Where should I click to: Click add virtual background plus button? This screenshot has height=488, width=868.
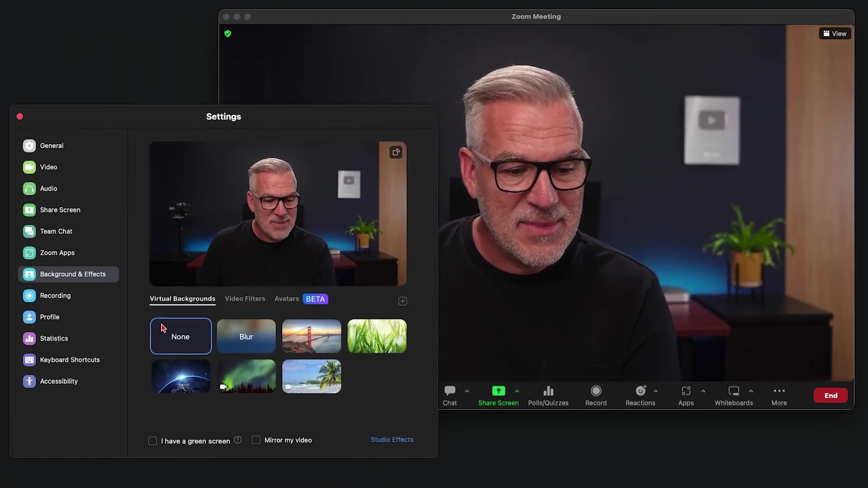pos(402,301)
